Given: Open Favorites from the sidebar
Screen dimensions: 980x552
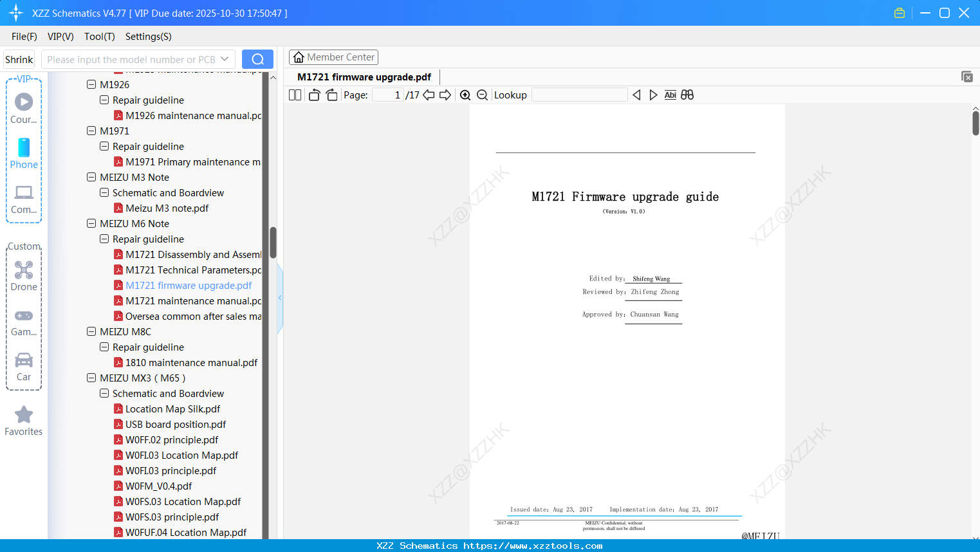Looking at the screenshot, I should pyautogui.click(x=23, y=420).
